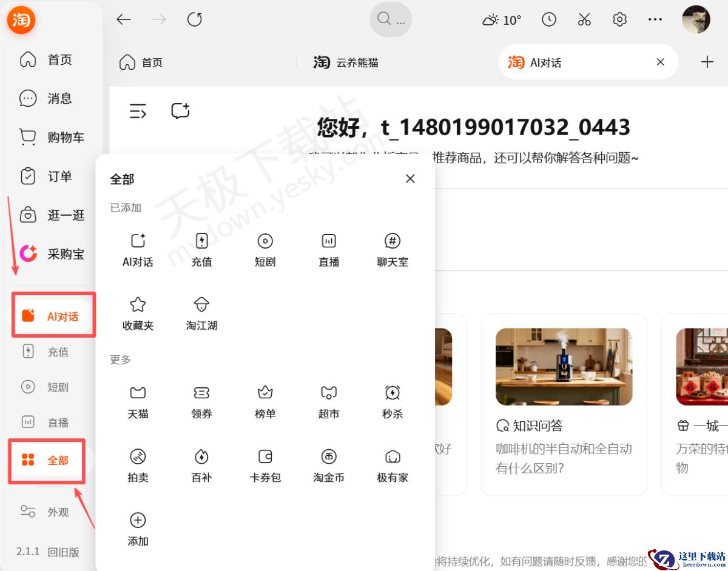Click the search bar at the top
This screenshot has height=571, width=728.
click(391, 19)
